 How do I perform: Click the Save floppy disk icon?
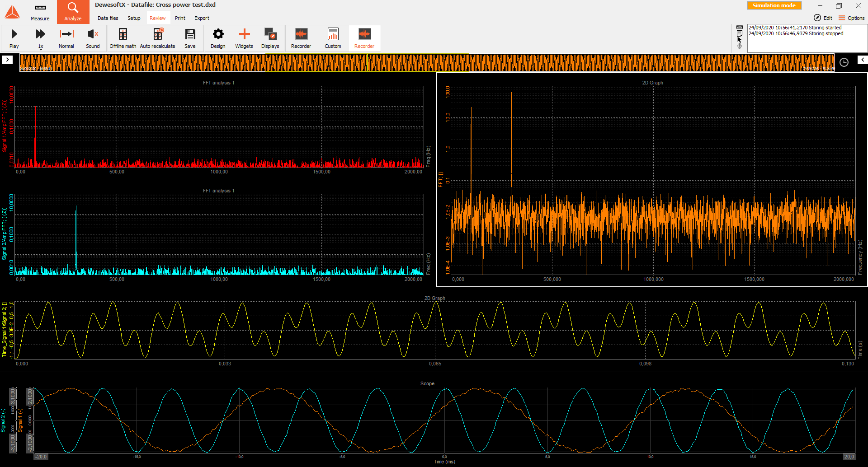(x=190, y=38)
